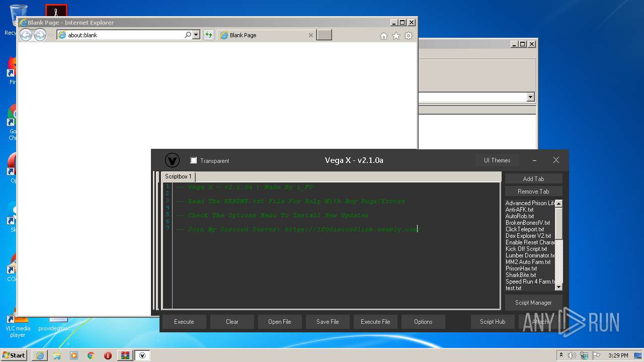Click the Execute File button

click(375, 322)
